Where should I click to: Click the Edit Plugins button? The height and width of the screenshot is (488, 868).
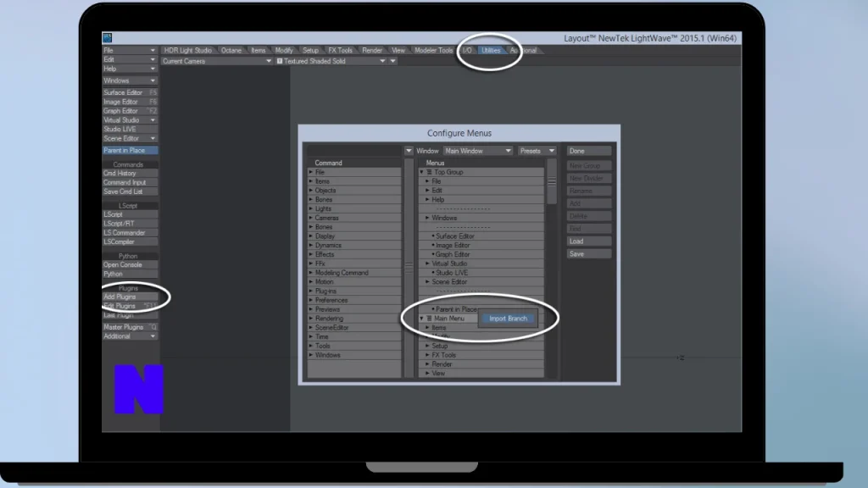point(130,306)
